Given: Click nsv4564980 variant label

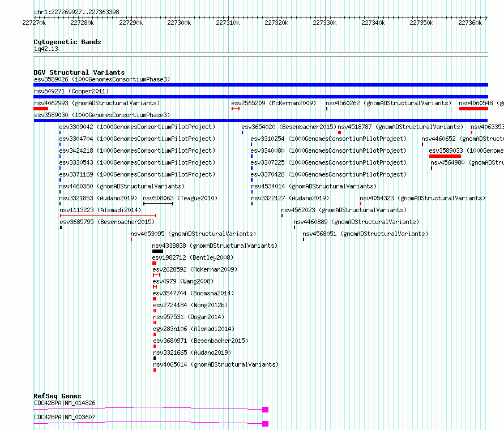Looking at the screenshot, I should (x=467, y=162).
